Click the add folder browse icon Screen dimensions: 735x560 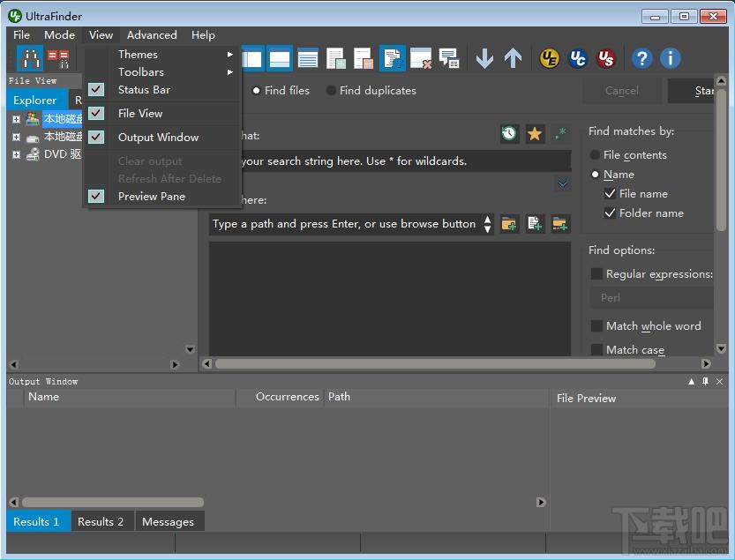coord(509,224)
